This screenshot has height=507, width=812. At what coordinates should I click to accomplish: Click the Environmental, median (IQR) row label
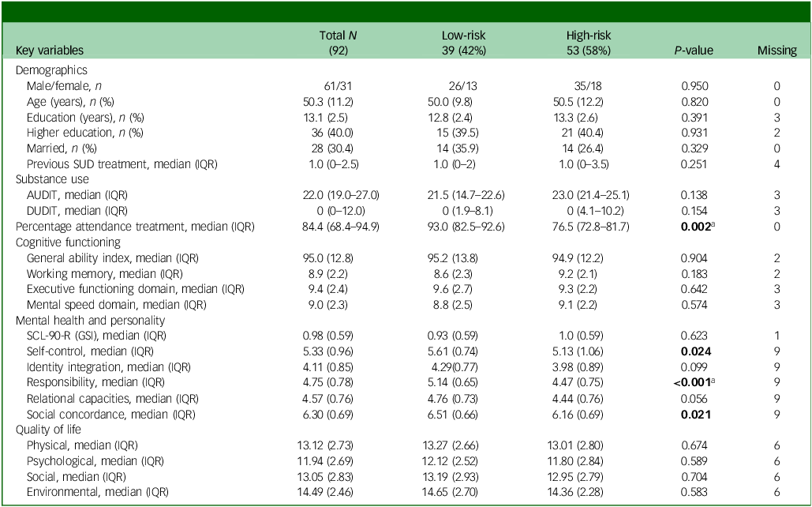(97, 493)
